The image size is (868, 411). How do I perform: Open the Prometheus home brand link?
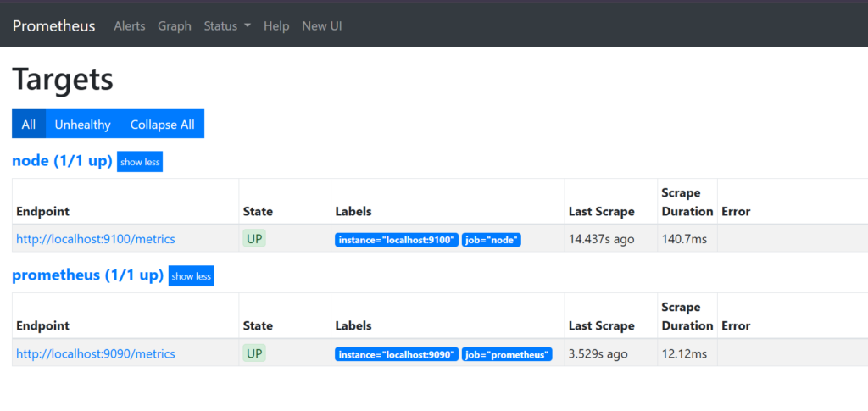[x=53, y=26]
